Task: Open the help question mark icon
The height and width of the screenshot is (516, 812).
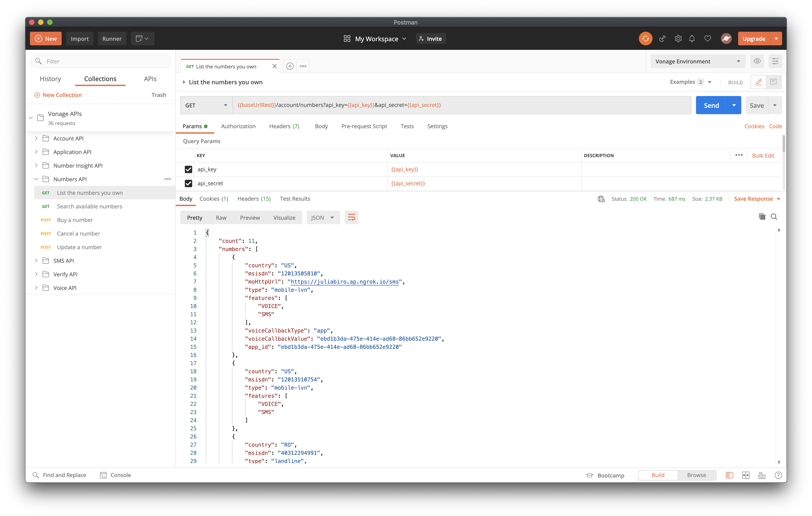Action: coord(778,475)
